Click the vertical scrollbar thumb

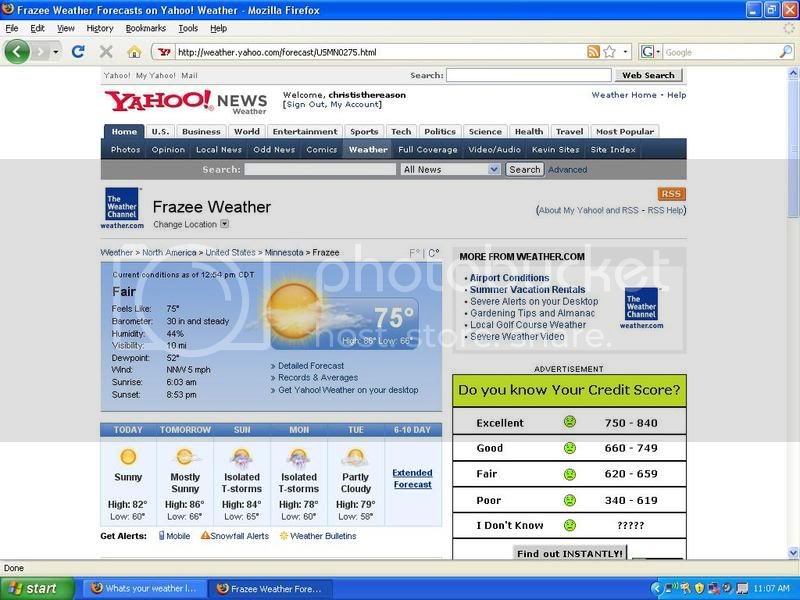[x=793, y=149]
